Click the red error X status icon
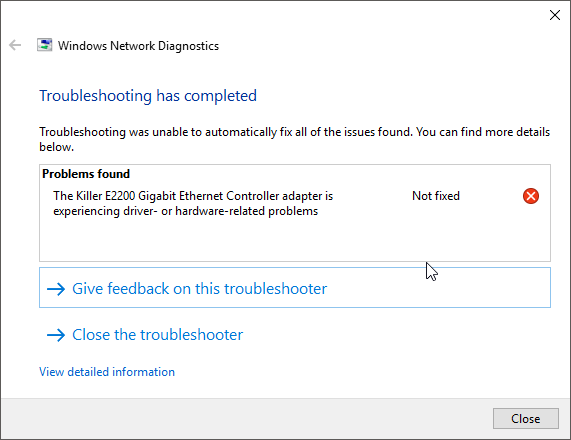This screenshot has width=571, height=440. pos(531,196)
